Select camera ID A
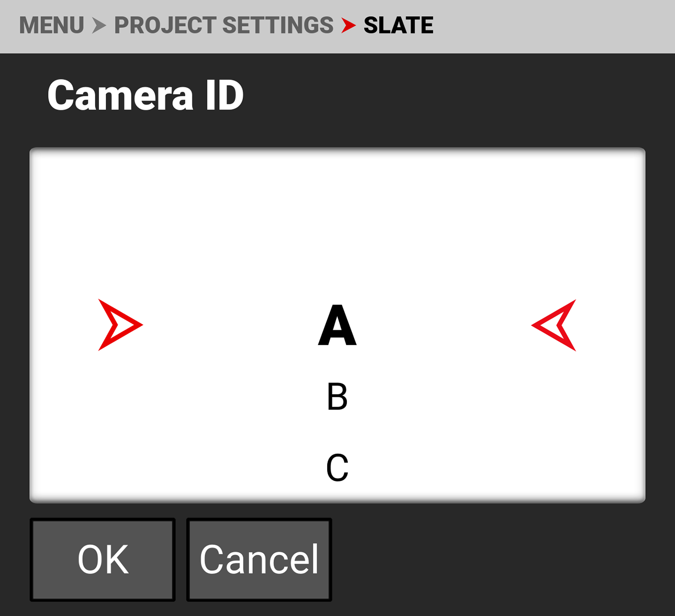Screen dimensions: 675x616 click(337, 325)
